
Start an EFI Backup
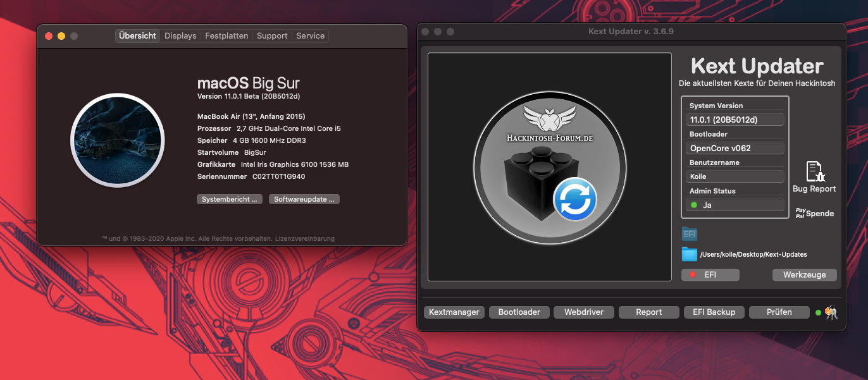point(714,312)
